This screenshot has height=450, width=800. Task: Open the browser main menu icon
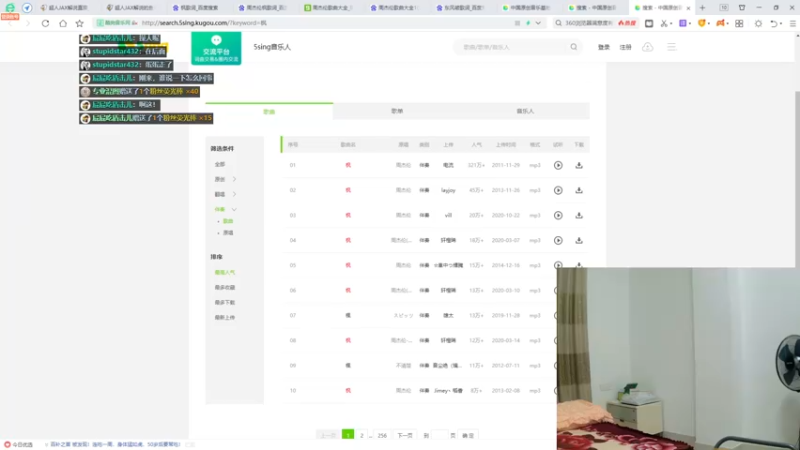(x=792, y=23)
